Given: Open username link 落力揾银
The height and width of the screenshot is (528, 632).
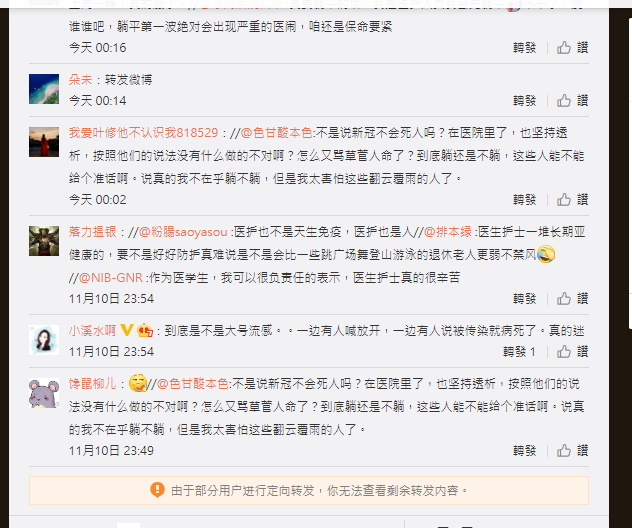Looking at the screenshot, I should [93, 232].
